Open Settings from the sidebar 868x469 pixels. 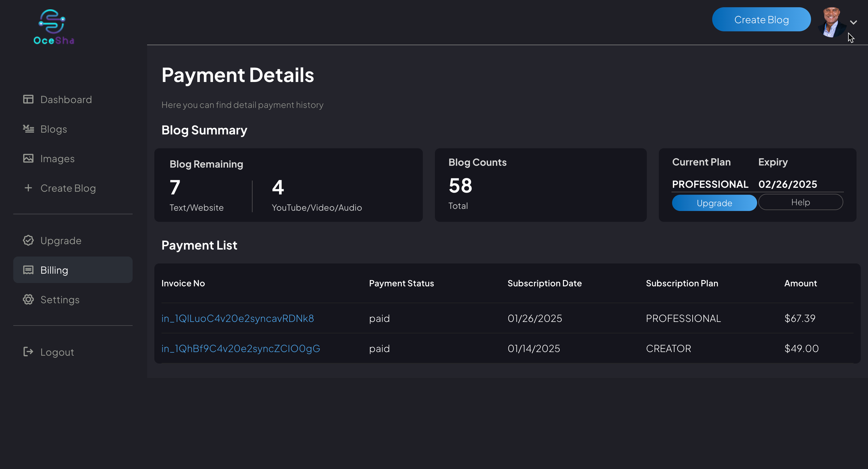[x=73, y=300]
